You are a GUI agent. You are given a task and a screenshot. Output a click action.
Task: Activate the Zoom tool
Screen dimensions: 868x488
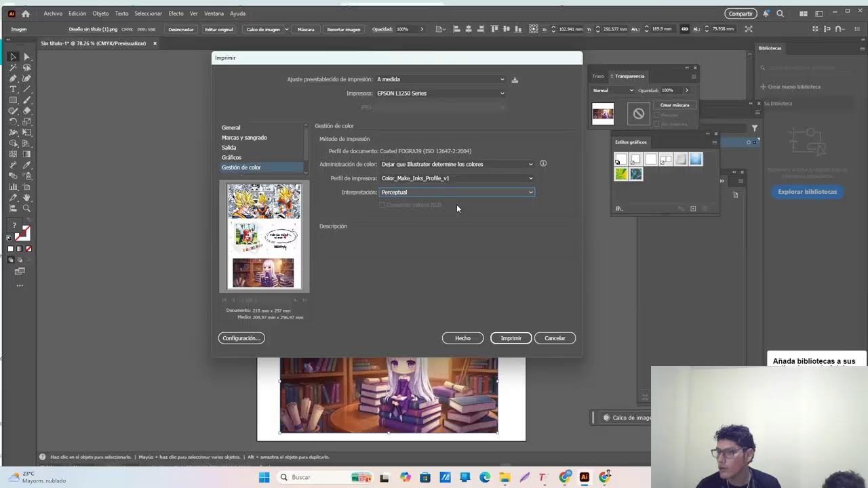[x=27, y=209]
